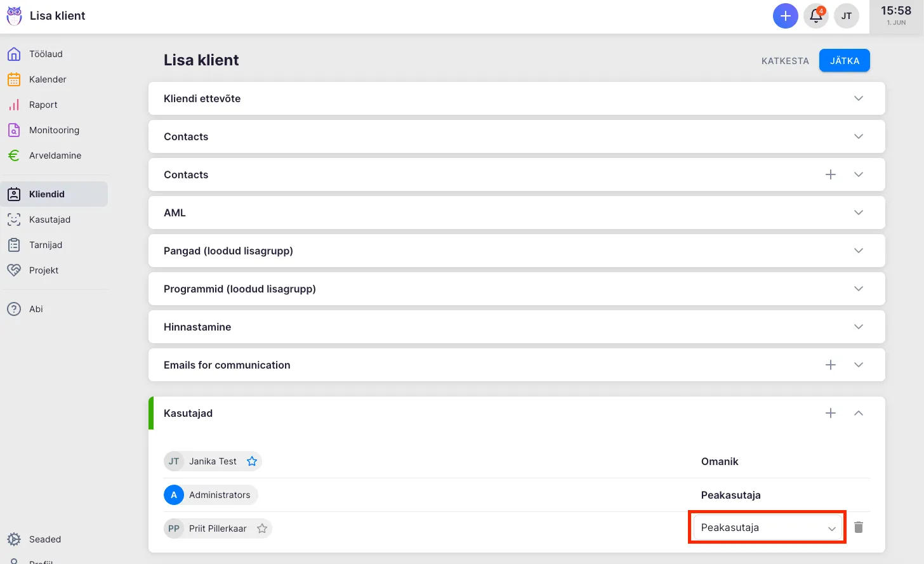Toggle the star next to Priit Pillerkaar
Viewport: 924px width, 564px height.
click(262, 528)
